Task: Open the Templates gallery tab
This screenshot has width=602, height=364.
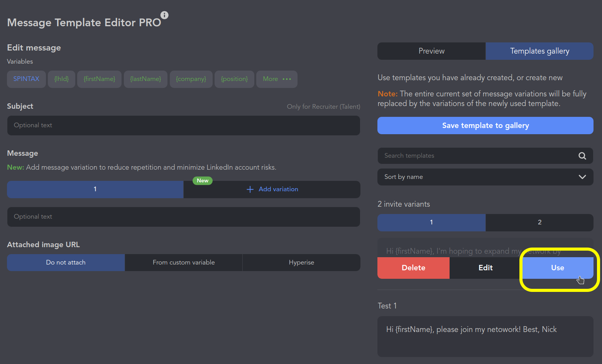Action: pos(539,51)
